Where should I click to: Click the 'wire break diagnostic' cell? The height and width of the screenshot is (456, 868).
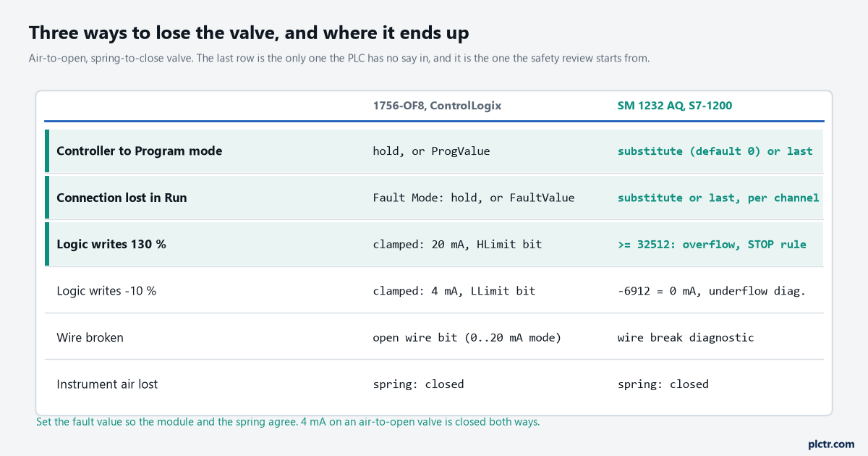pyautogui.click(x=686, y=337)
